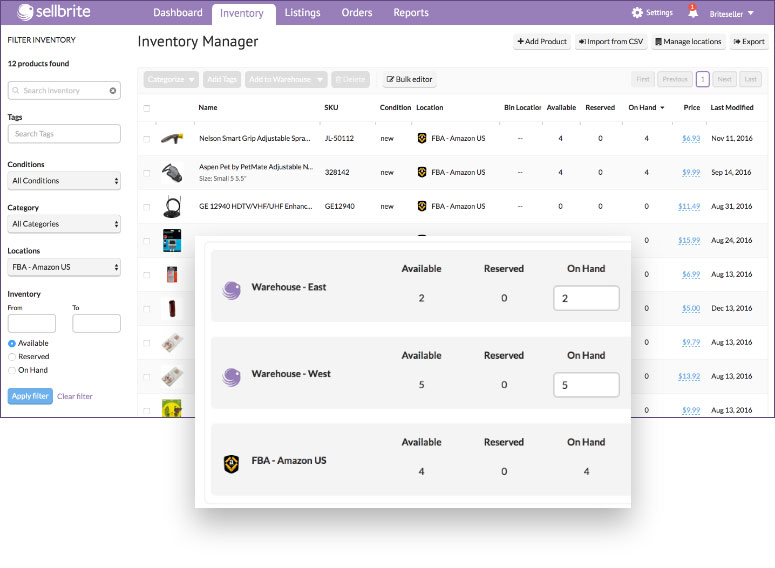Choose the On Hand radio option
The width and height of the screenshot is (775, 568).
point(12,370)
